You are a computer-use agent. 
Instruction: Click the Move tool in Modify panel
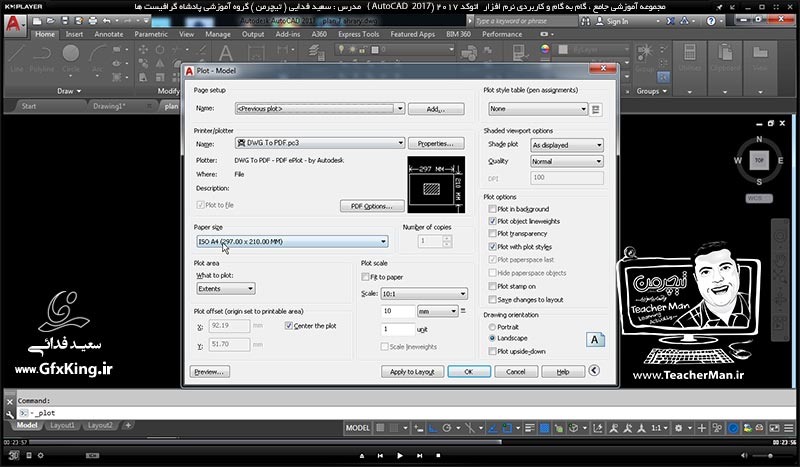(x=143, y=50)
